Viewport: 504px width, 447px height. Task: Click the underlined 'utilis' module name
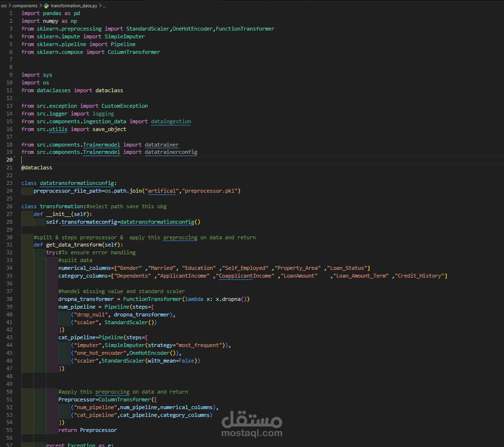(58, 129)
